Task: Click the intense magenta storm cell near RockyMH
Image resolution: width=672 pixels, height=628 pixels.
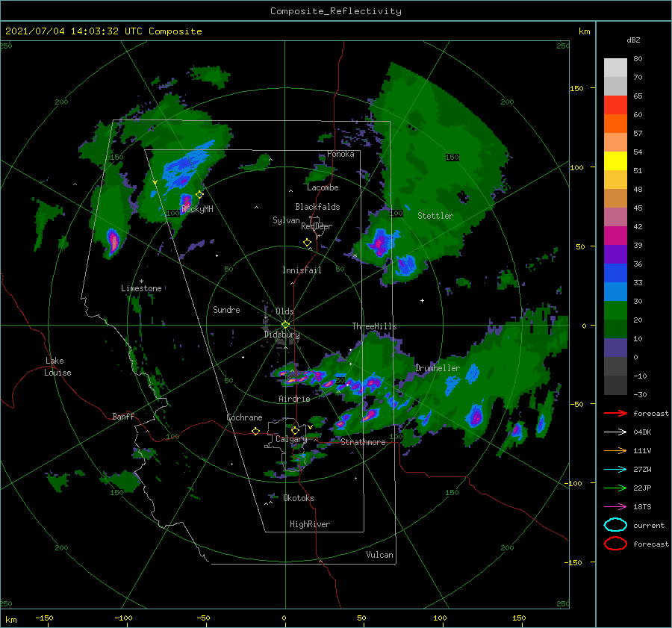Action: pos(186,201)
